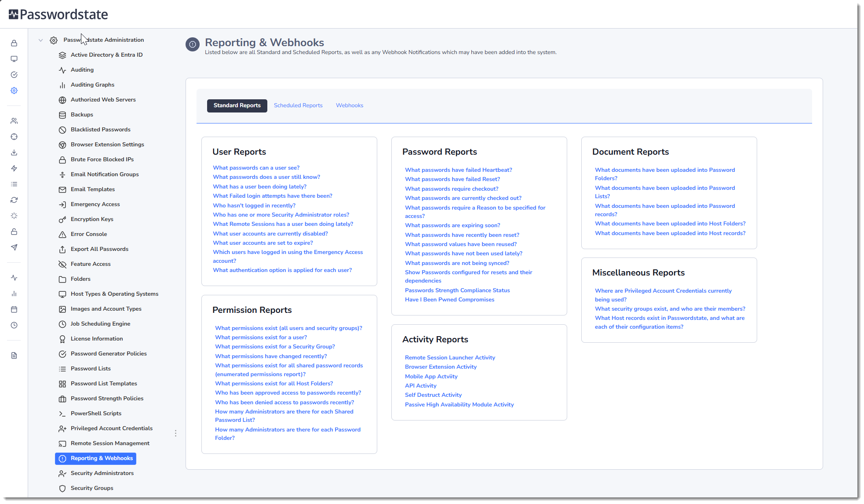
Task: Click the monitor icon in the left icon rail
Action: (14, 59)
